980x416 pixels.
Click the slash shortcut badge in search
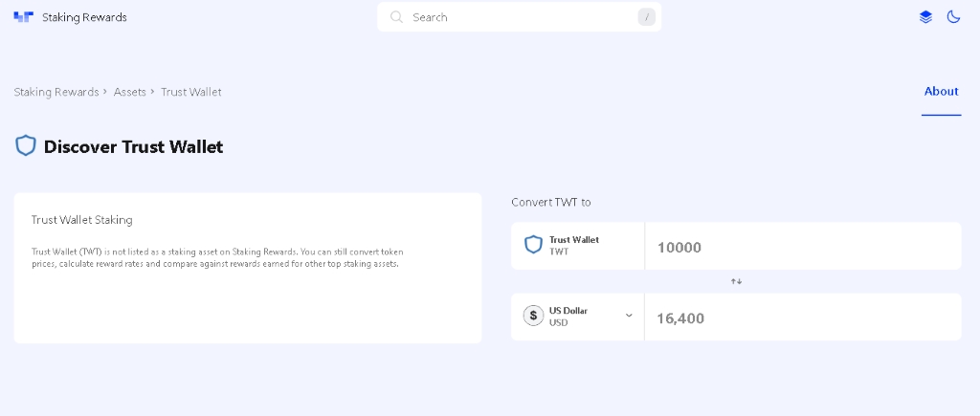pyautogui.click(x=646, y=17)
